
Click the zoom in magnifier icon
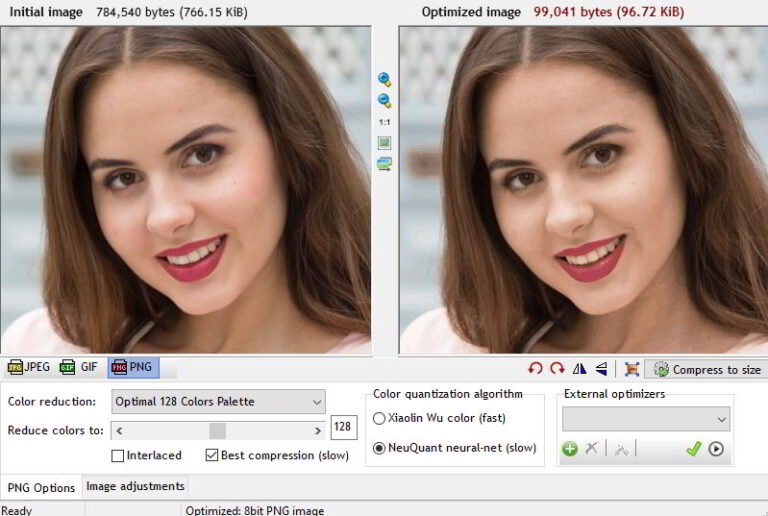tap(384, 80)
